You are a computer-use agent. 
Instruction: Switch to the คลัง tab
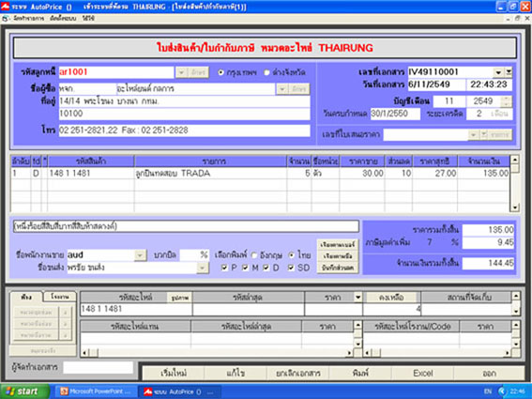(26, 297)
